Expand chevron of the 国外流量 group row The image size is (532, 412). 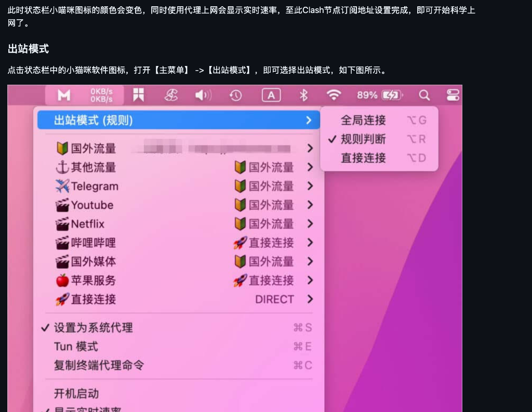(310, 148)
